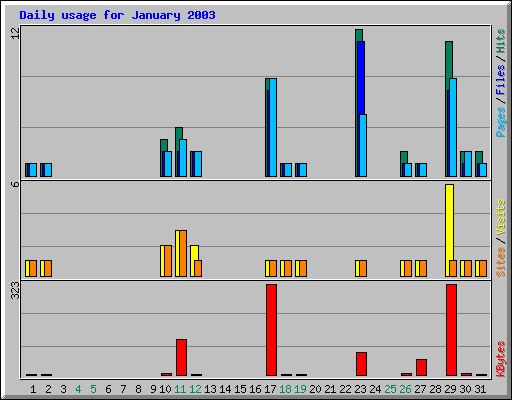512x400 pixels.
Task: Click the "323" y-axis value of KBytes chart
Action: point(16,290)
